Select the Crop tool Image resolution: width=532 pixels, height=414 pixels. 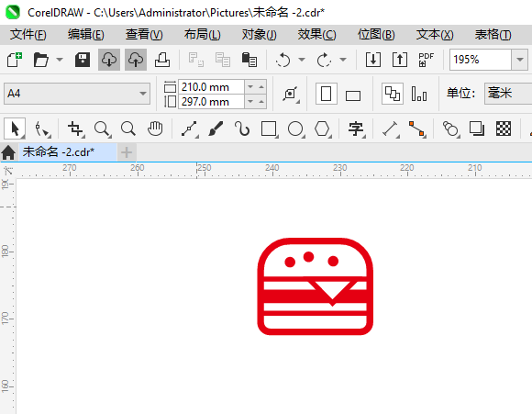[75, 129]
